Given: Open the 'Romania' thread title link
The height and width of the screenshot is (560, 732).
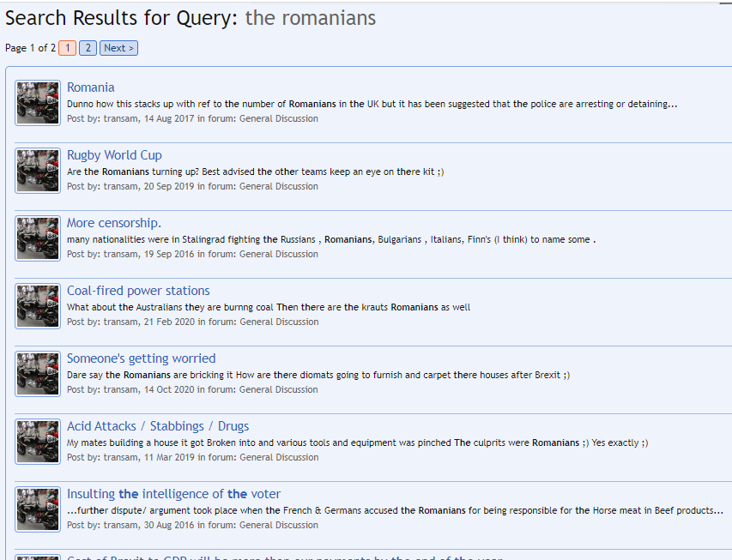Looking at the screenshot, I should 90,87.
